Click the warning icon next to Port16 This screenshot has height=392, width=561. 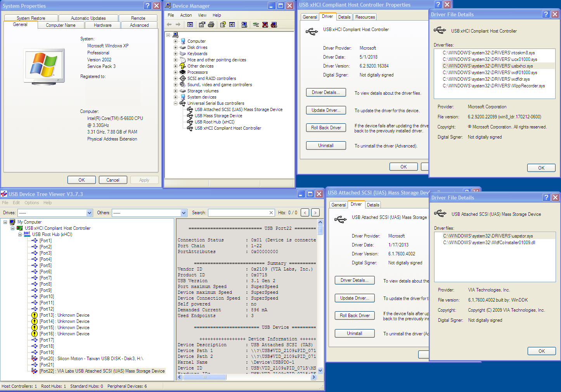35,334
